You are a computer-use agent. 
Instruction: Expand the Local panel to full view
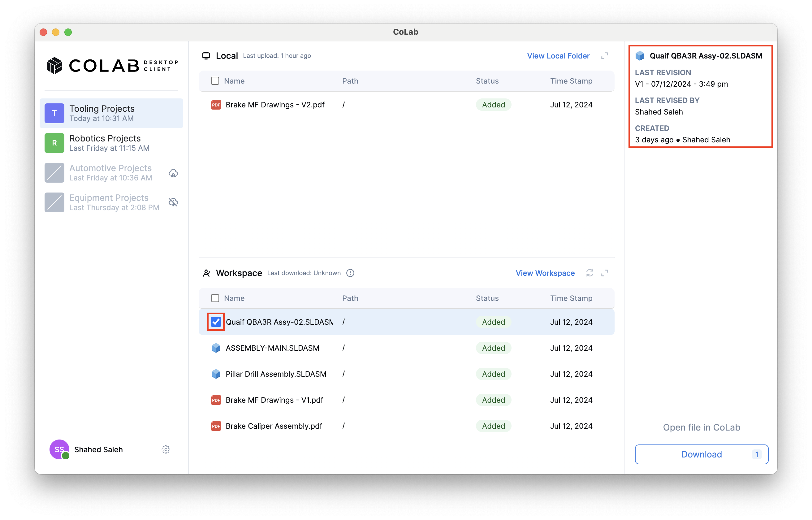click(x=604, y=56)
